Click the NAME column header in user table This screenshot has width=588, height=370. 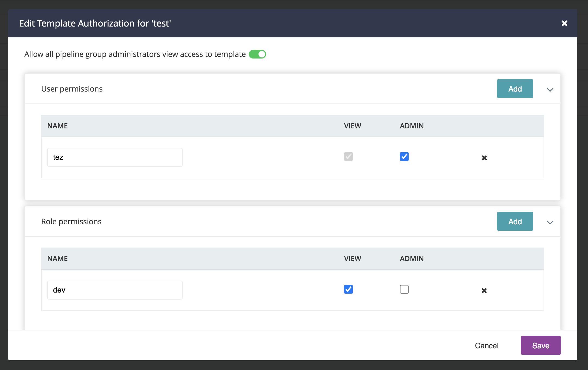[x=57, y=126]
